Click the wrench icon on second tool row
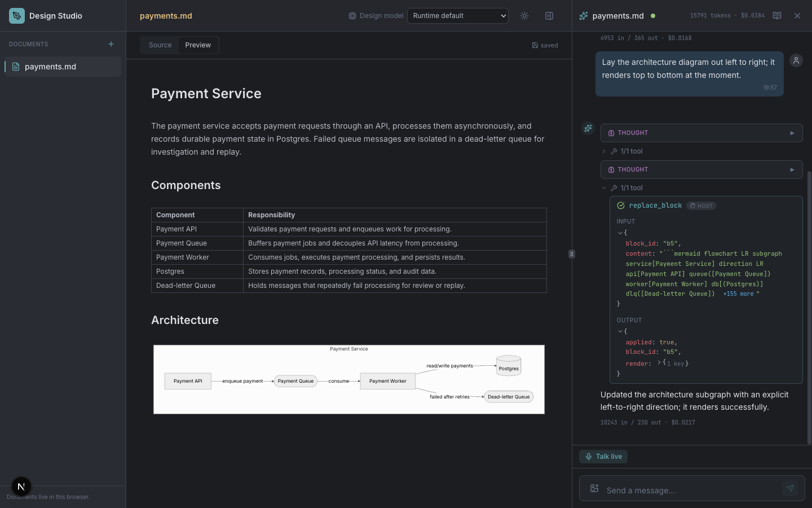 (614, 188)
